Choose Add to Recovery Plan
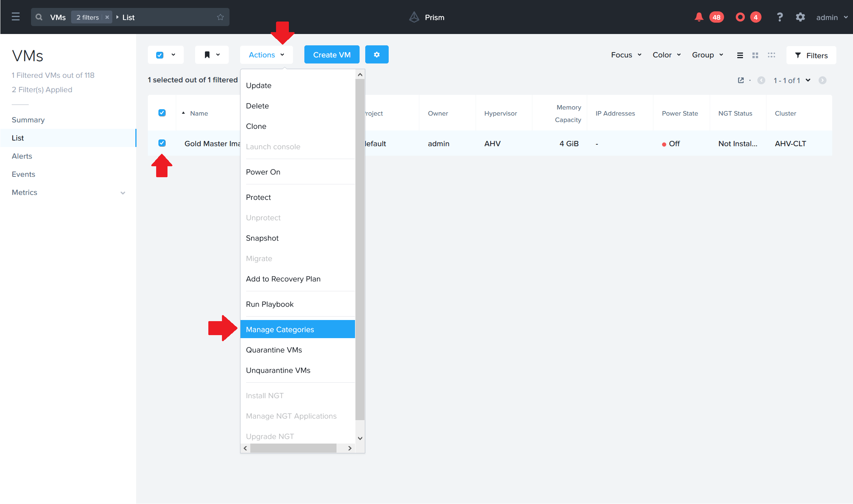Viewport: 853px width, 504px height. click(x=298, y=279)
